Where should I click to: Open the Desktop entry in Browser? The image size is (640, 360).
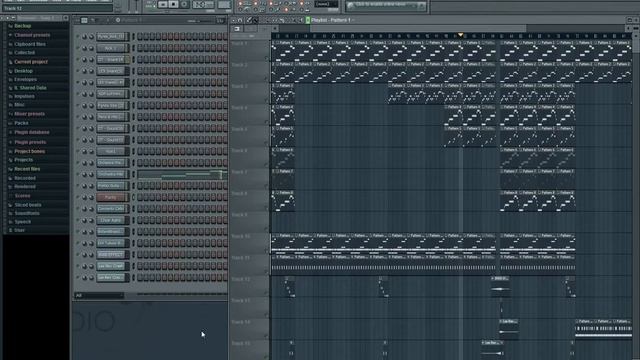pos(23,71)
